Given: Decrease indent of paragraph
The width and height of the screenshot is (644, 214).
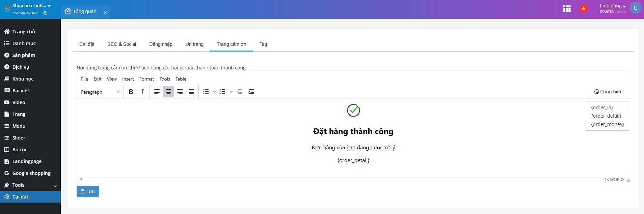Looking at the screenshot, I should pyautogui.click(x=240, y=92).
